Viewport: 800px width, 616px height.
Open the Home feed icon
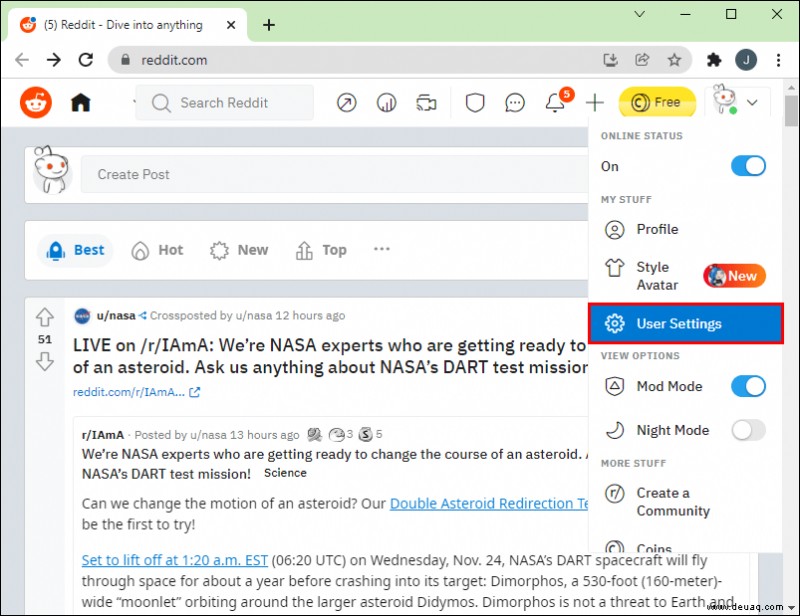[x=81, y=103]
